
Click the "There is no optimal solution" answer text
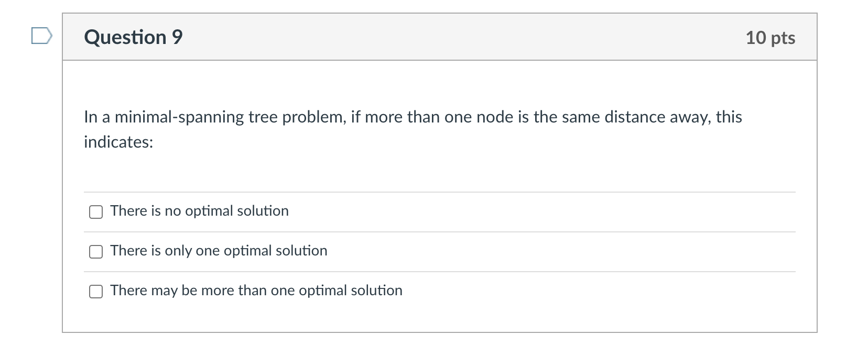pos(199,211)
